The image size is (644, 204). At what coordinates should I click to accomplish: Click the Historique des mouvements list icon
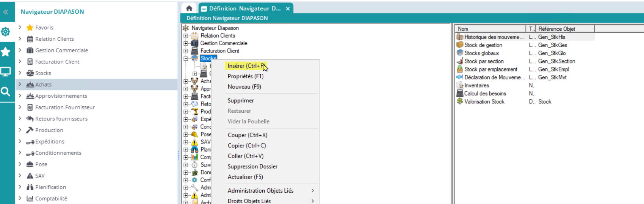(x=460, y=37)
